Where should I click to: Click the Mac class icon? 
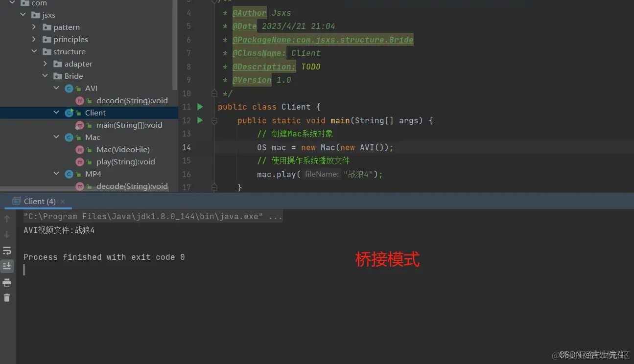(x=69, y=137)
